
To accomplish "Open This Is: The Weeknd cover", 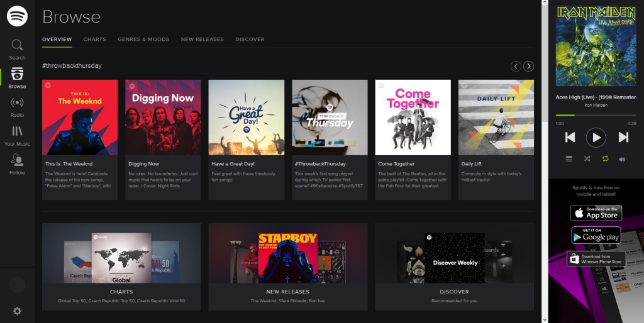I will (80, 118).
